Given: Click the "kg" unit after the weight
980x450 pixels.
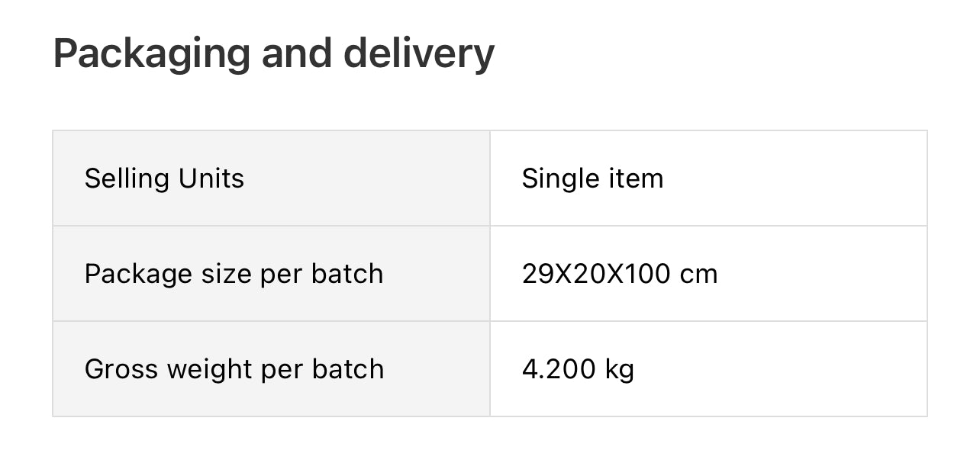Looking at the screenshot, I should click(x=619, y=371).
